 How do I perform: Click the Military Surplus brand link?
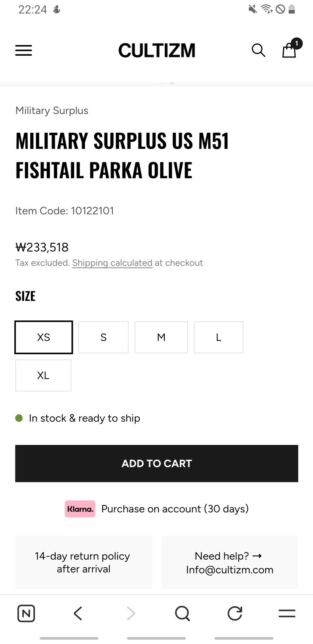(x=52, y=111)
